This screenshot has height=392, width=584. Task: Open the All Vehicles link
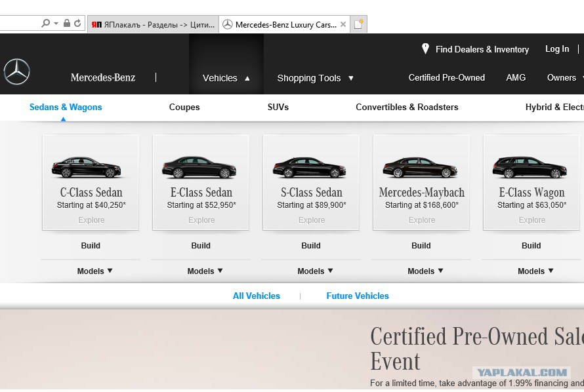pos(257,296)
